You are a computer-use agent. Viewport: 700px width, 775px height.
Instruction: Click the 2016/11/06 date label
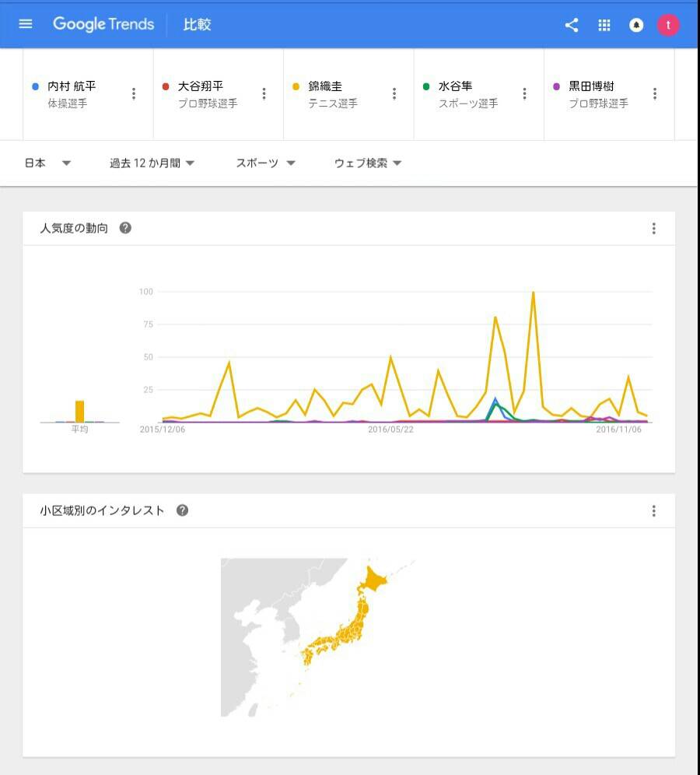(x=618, y=430)
